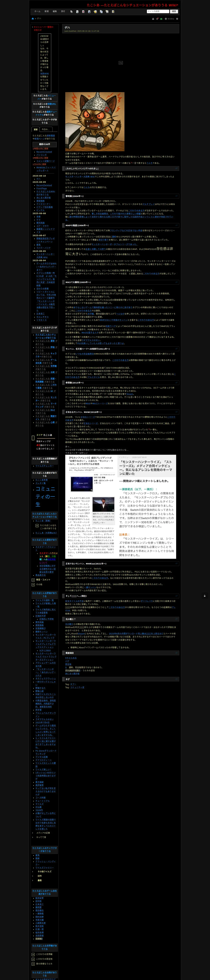Open the たこシあ年表 link
The image size is (210, 980).
coord(42,480)
